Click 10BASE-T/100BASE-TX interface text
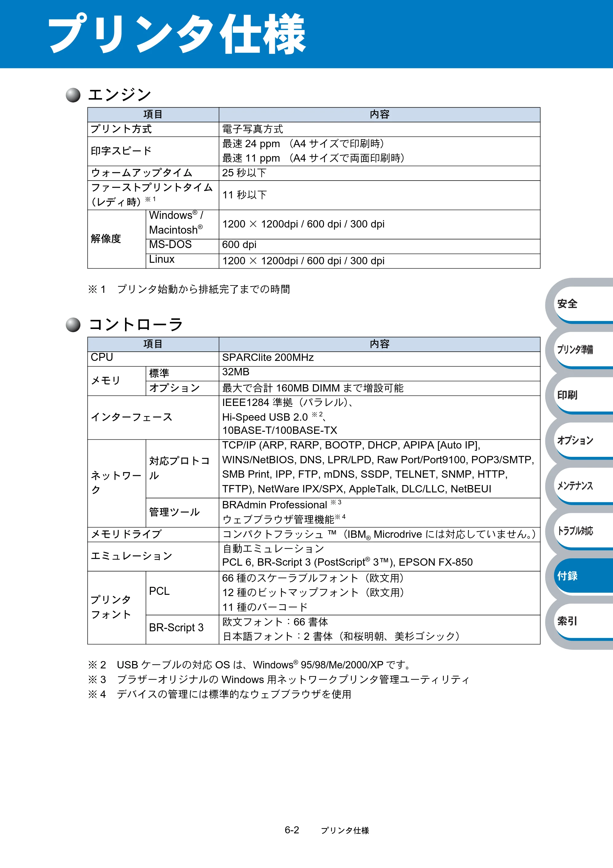Viewport: 613px width, 868px height. pyautogui.click(x=280, y=430)
